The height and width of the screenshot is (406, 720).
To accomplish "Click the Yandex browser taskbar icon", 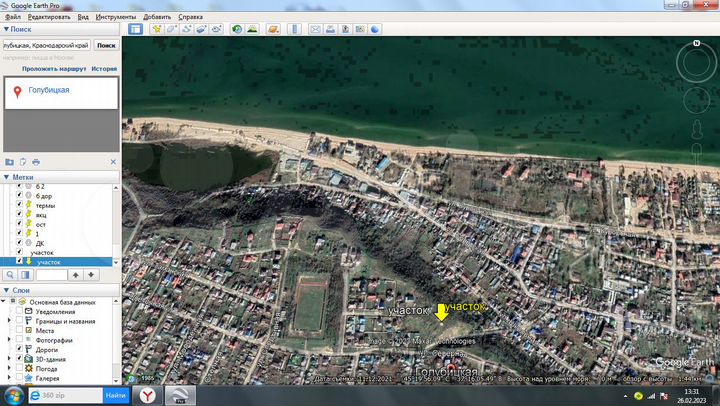I will (x=146, y=395).
